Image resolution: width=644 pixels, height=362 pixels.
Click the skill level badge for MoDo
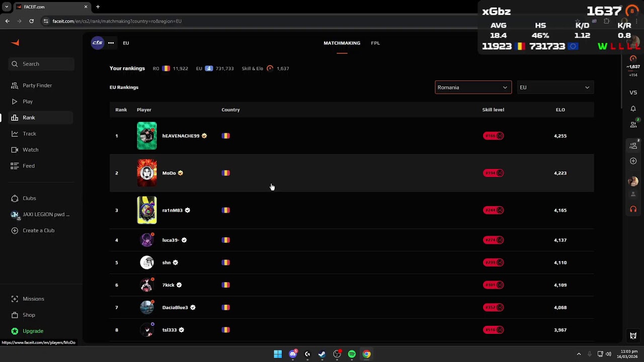pyautogui.click(x=493, y=173)
